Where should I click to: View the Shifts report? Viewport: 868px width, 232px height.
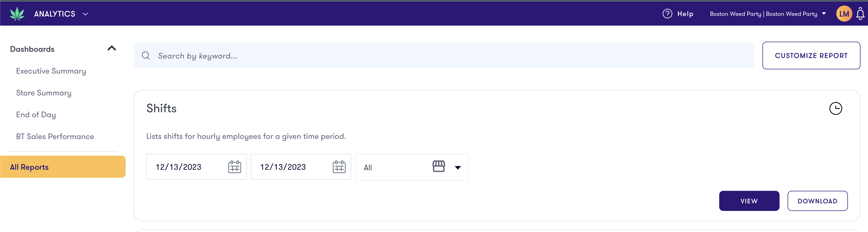click(749, 201)
